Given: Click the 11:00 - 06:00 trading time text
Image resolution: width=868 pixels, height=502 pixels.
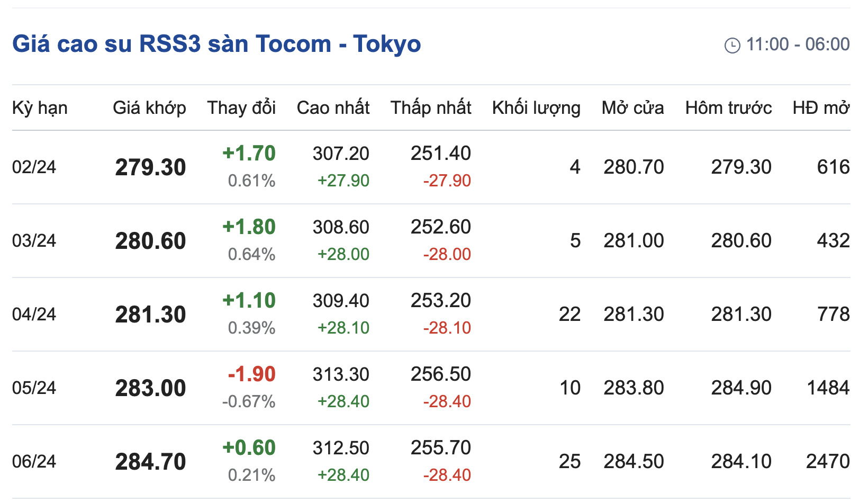Looking at the screenshot, I should click(798, 44).
